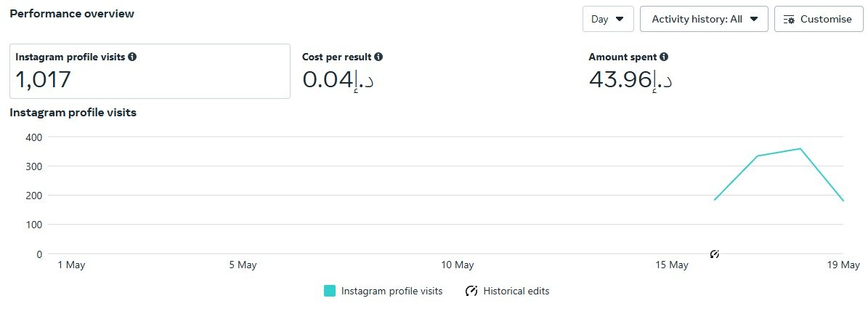Toggle the Instagram profile visits legend label

392,291
